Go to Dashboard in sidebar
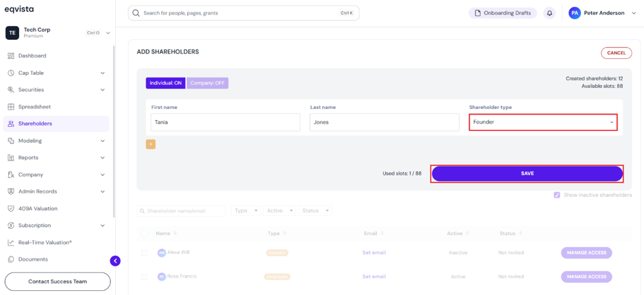Viewport: 644px width, 295px height. point(56,56)
